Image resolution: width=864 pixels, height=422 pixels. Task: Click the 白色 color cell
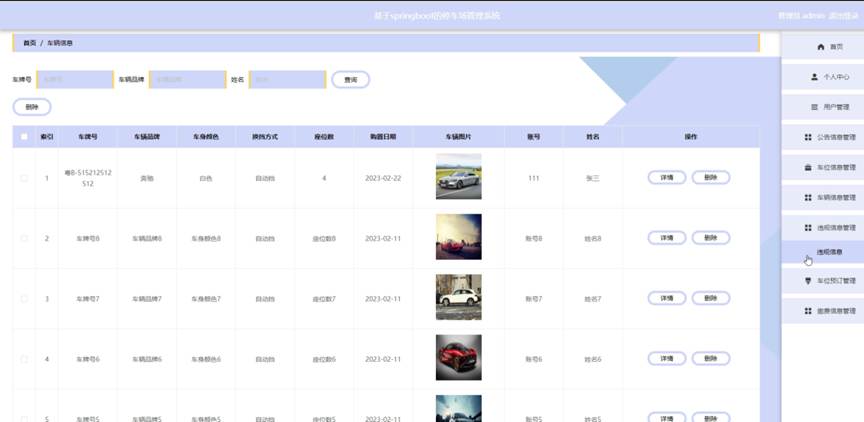tap(206, 178)
